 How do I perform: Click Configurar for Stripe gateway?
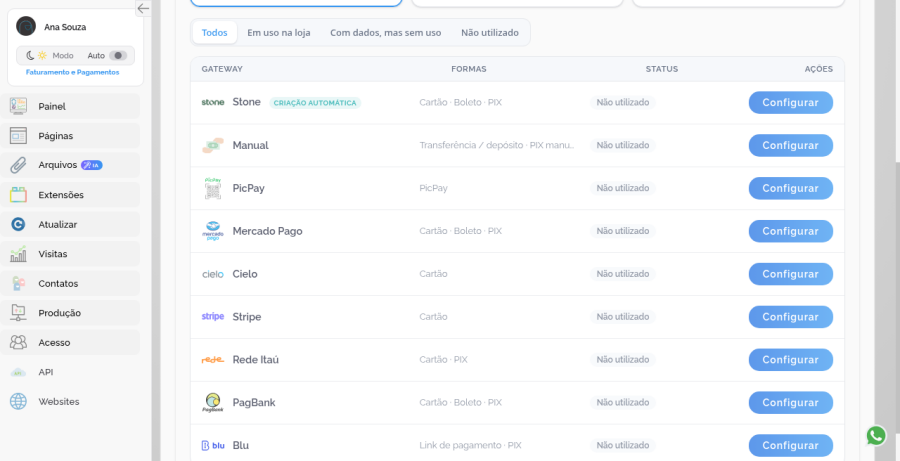(790, 317)
